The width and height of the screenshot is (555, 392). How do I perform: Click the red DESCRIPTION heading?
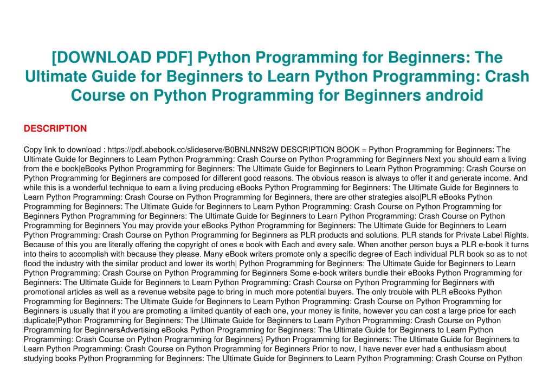(x=55, y=128)
